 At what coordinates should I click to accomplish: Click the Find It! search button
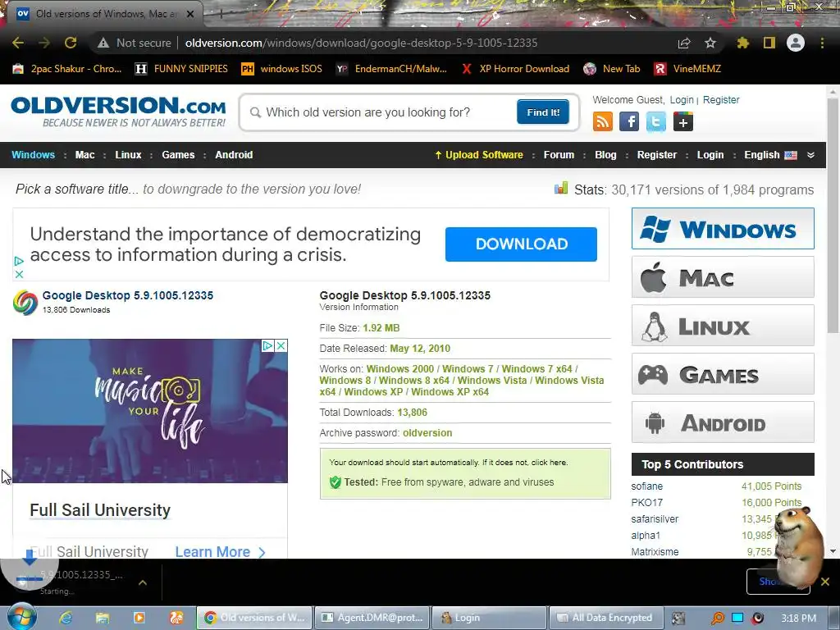tap(543, 112)
